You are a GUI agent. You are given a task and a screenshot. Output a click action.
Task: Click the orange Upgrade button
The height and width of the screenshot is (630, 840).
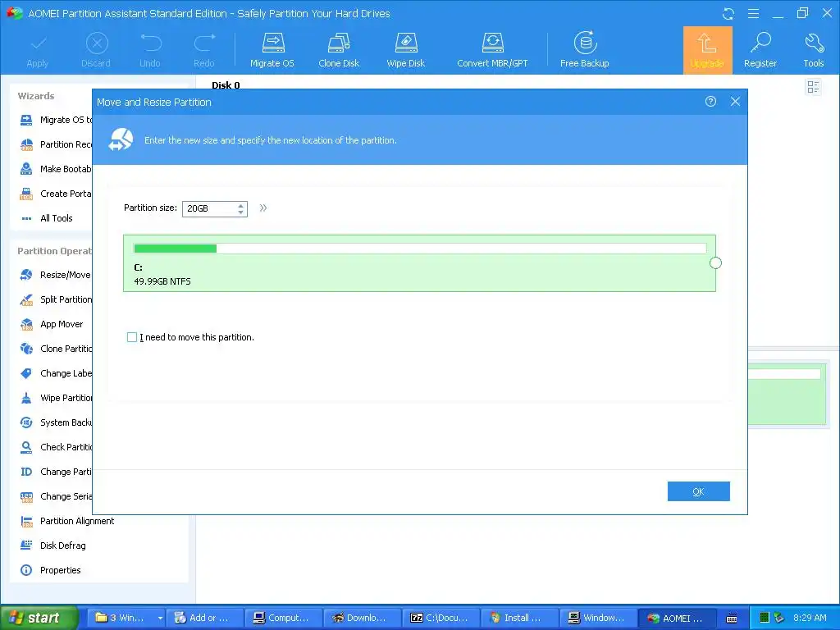pos(707,50)
